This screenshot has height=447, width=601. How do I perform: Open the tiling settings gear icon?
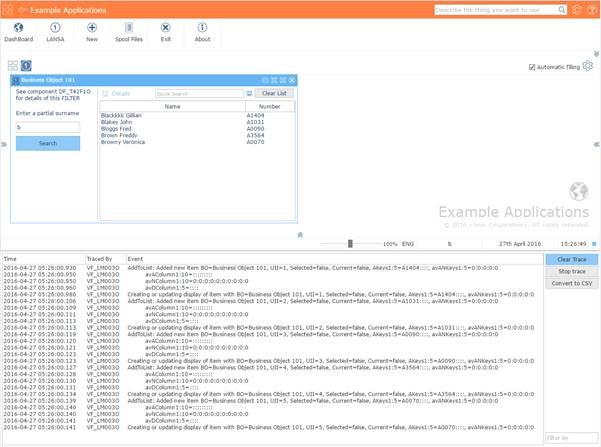click(x=588, y=66)
